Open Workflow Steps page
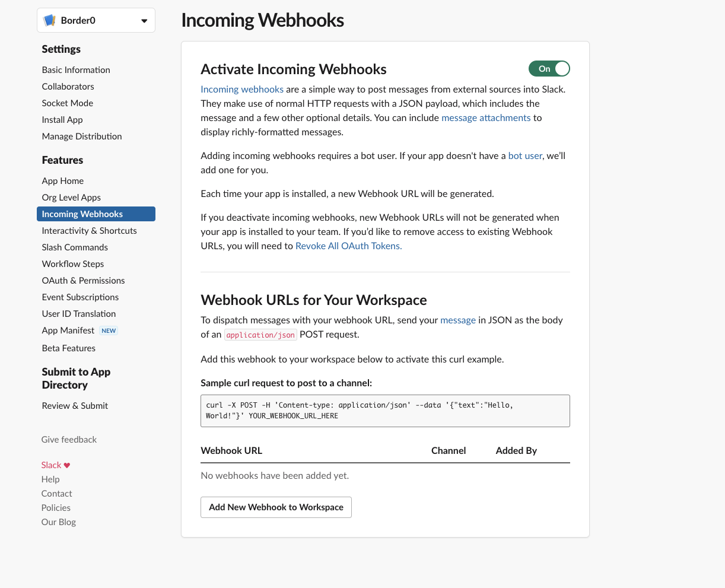Viewport: 725px width, 588px height. point(73,264)
